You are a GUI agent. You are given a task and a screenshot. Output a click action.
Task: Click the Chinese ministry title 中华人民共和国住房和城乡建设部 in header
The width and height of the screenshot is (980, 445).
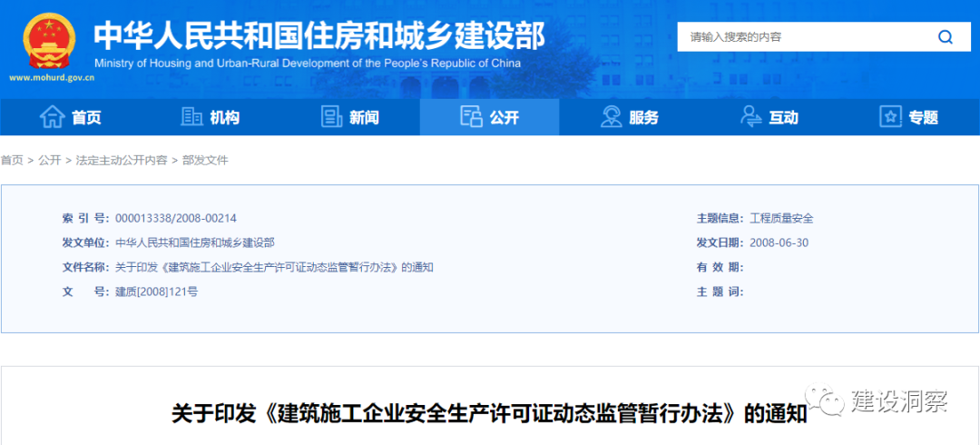pyautogui.click(x=319, y=36)
